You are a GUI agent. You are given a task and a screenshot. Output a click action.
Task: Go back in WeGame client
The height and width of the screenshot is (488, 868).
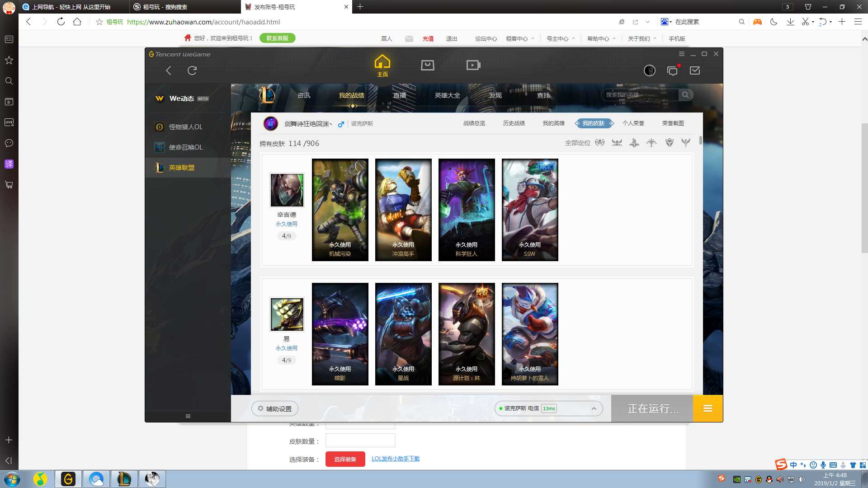pyautogui.click(x=169, y=70)
